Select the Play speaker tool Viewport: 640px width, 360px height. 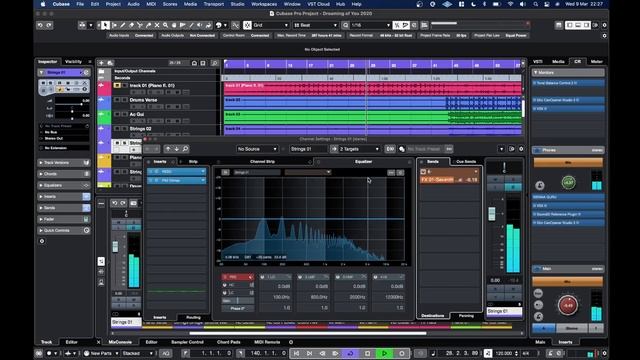click(200, 25)
